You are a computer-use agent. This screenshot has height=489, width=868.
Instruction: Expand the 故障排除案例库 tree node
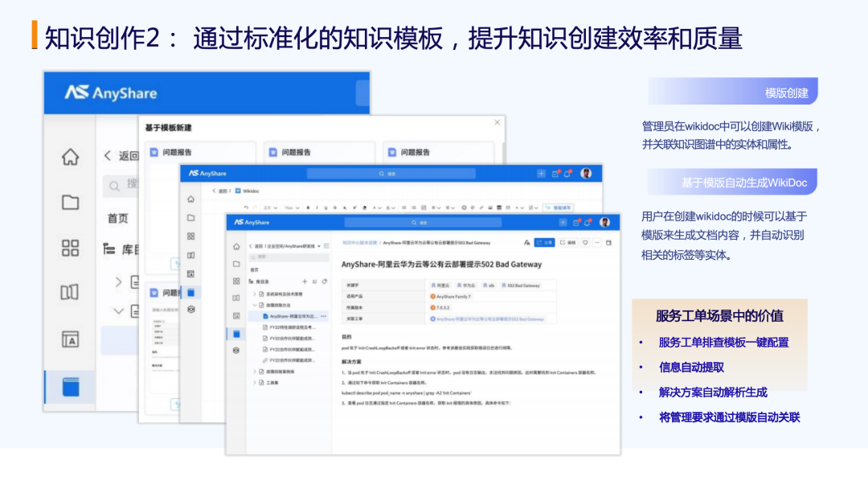(255, 372)
